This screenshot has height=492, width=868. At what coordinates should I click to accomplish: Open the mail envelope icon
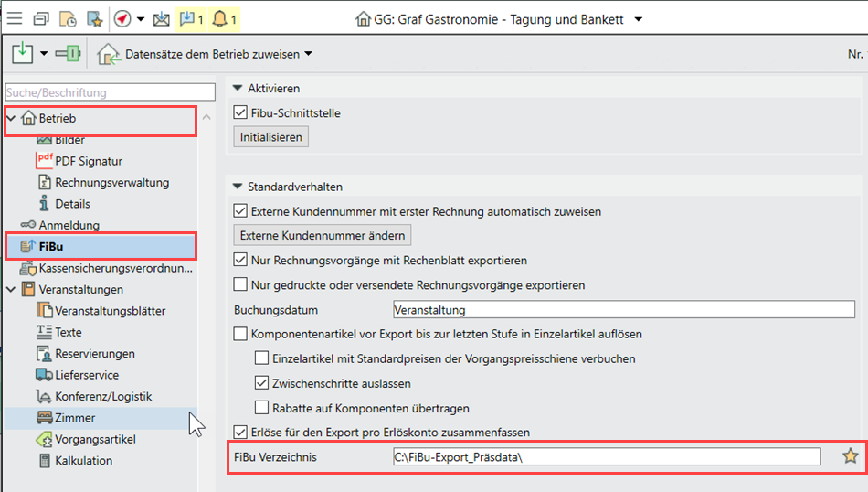pyautogui.click(x=161, y=18)
